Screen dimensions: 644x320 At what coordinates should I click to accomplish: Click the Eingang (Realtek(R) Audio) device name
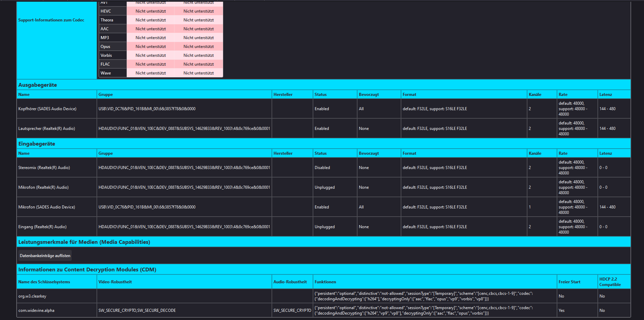(42, 227)
